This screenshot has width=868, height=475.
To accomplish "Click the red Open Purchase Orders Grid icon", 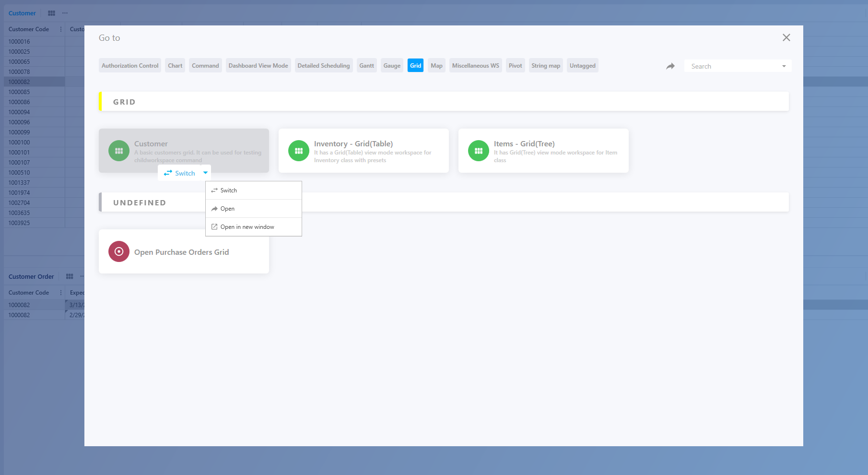I will 118,251.
